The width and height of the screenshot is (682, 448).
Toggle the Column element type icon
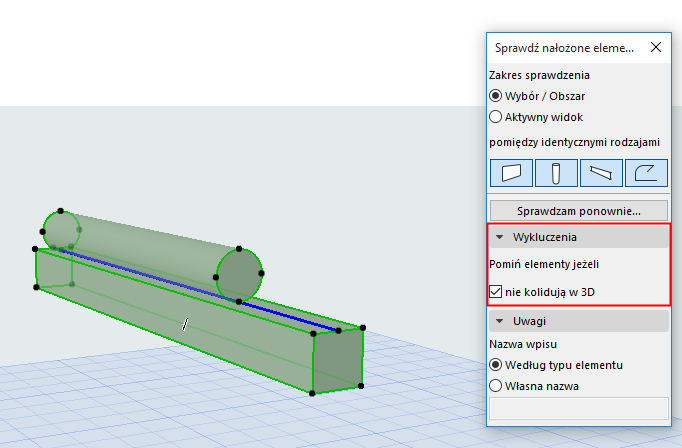pyautogui.click(x=556, y=173)
